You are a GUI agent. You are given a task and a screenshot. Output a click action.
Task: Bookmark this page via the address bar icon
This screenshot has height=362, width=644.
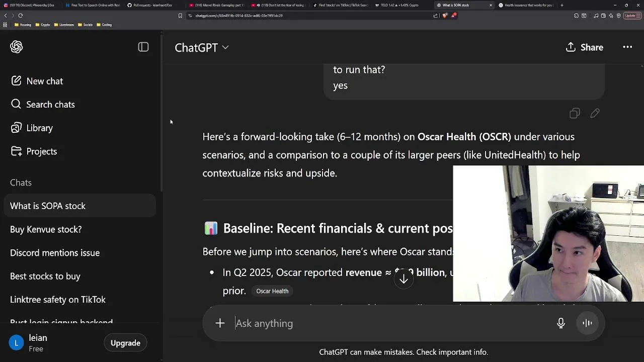(x=180, y=16)
